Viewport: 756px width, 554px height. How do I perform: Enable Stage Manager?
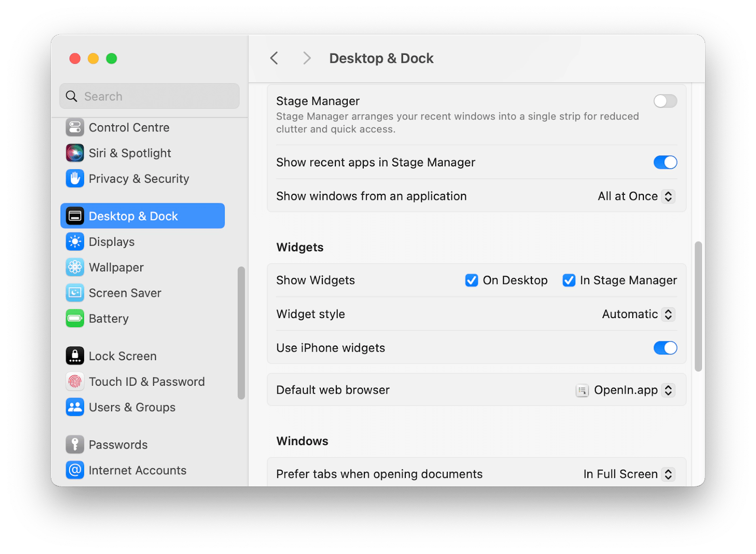pos(665,101)
